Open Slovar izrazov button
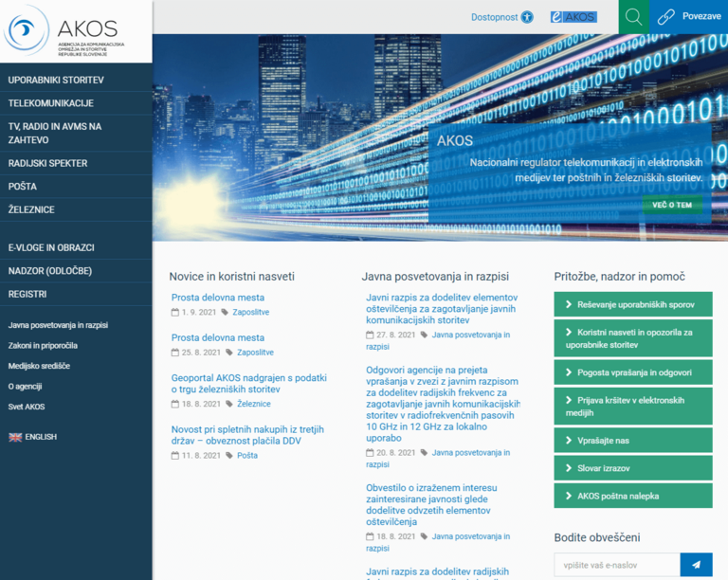 [x=633, y=468]
